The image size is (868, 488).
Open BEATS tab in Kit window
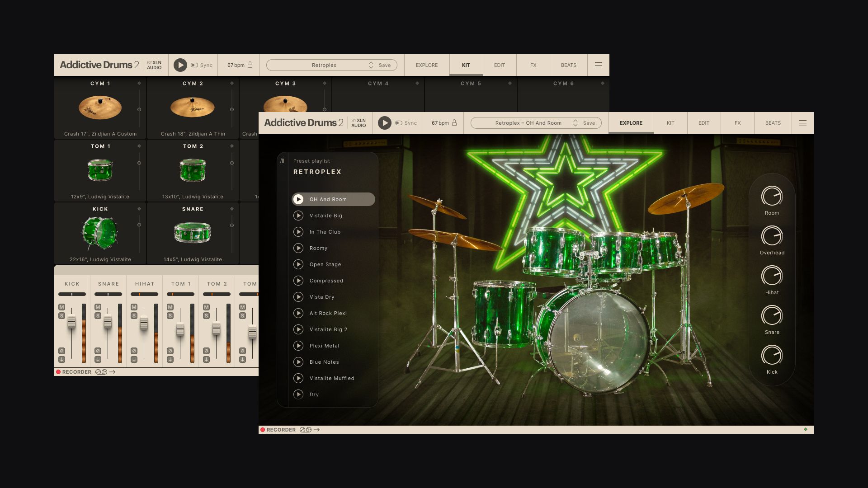569,65
